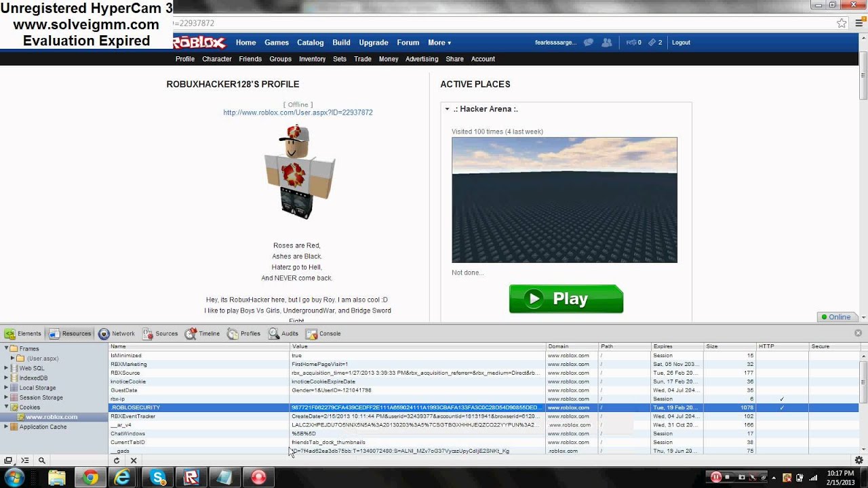This screenshot has width=868, height=488.
Task: Sort cookies by the Size column
Action: point(730,346)
